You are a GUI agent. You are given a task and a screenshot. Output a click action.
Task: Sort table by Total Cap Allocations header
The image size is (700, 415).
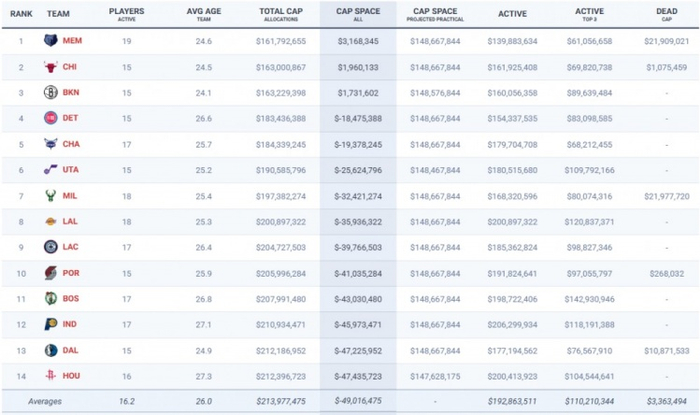281,14
